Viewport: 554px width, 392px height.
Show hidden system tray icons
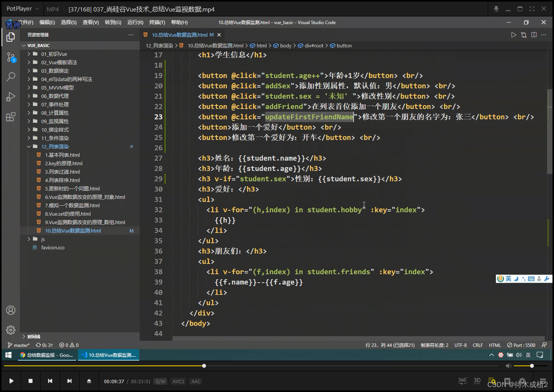coord(492,355)
